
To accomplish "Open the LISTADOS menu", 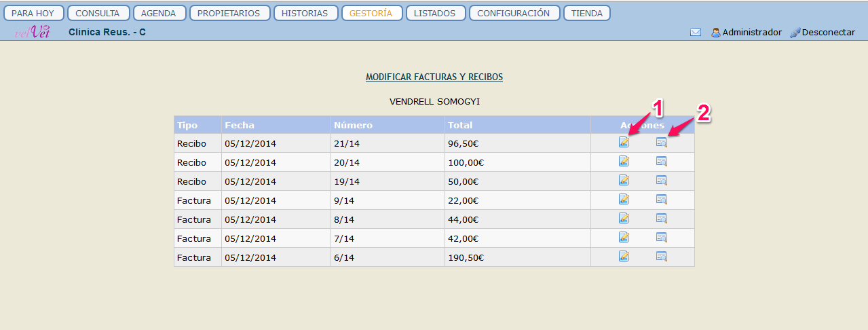I will tap(435, 13).
